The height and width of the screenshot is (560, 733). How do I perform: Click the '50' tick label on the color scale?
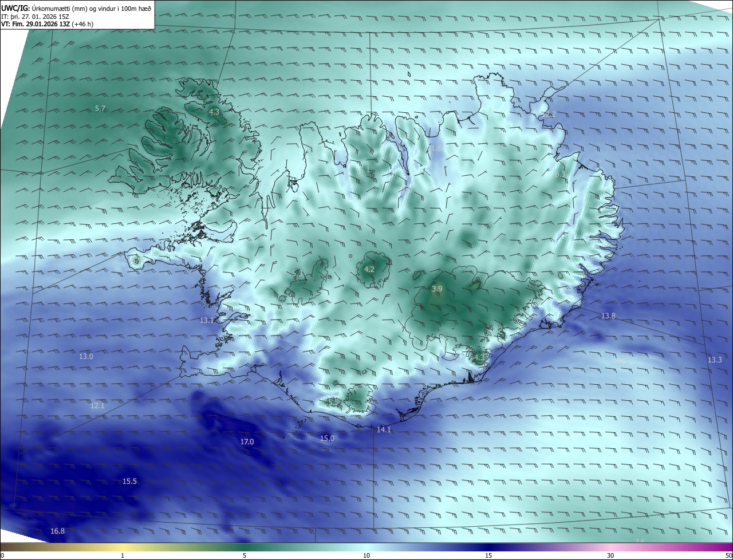[728, 555]
